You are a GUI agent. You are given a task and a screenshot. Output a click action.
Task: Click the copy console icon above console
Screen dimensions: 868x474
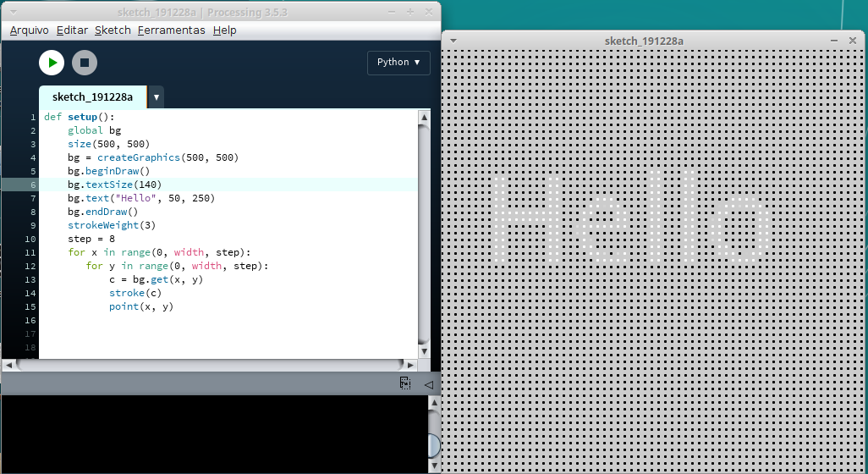[406, 383]
